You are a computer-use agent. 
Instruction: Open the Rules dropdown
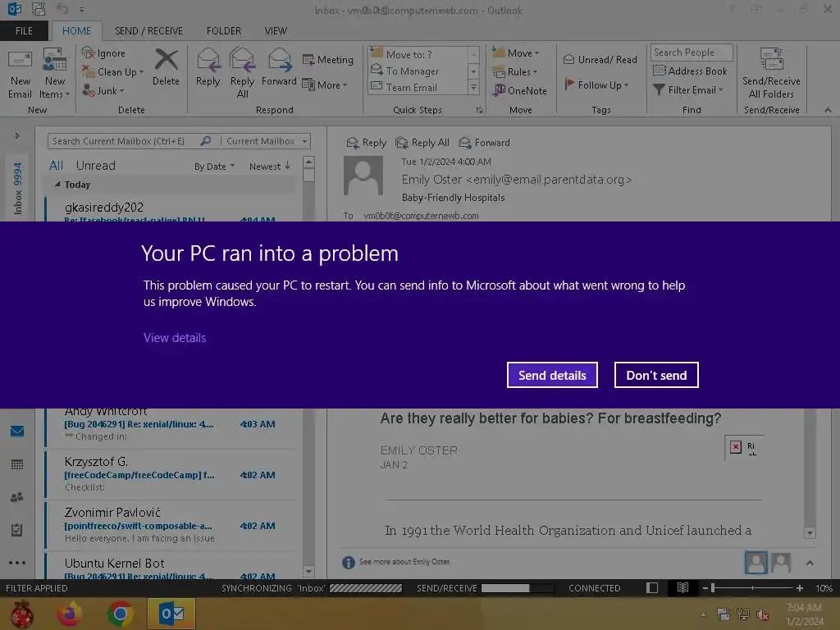point(515,71)
